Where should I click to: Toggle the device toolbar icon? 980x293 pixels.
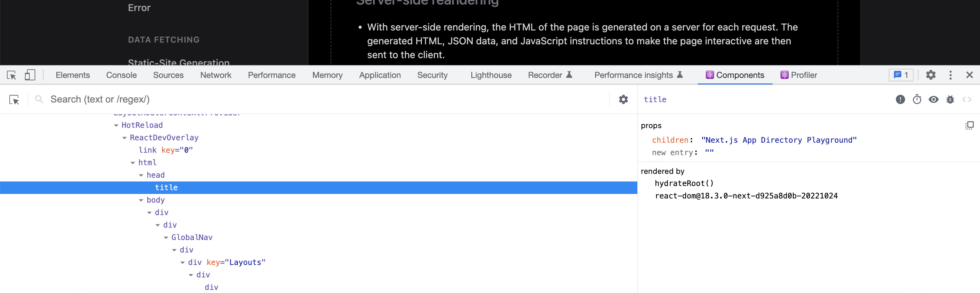[x=30, y=75]
